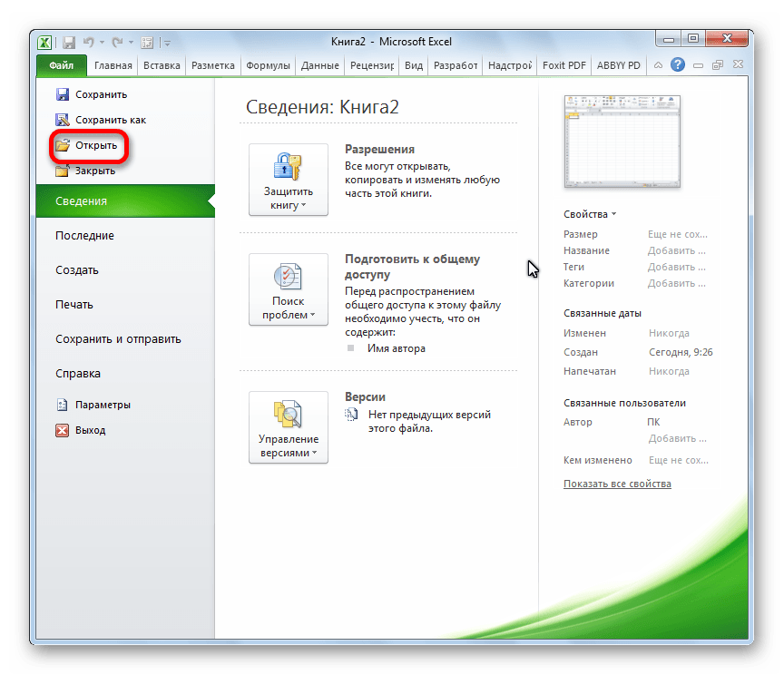Expand the Защитить книгу dropdown button
The width and height of the screenshot is (784, 675).
coord(289,180)
